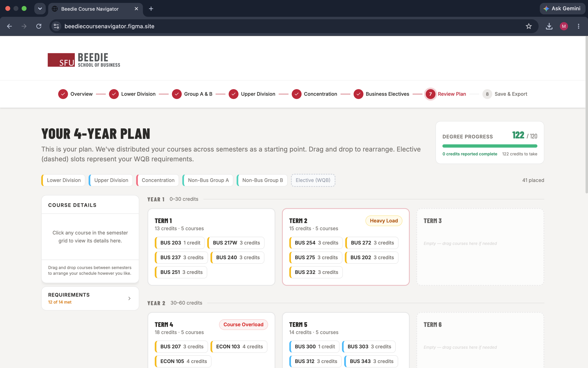Reload the page with the refresh icon
Image resolution: width=588 pixels, height=368 pixels.
(x=39, y=26)
